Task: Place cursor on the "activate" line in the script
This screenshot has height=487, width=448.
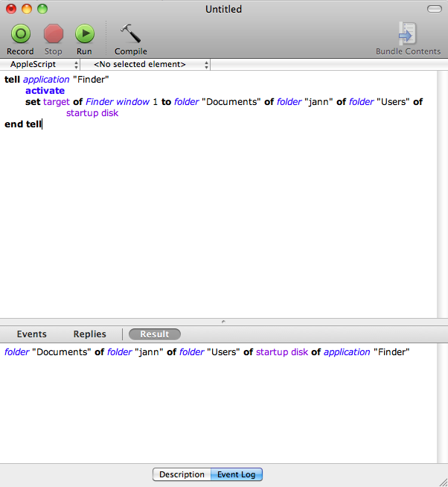Action: pos(45,91)
